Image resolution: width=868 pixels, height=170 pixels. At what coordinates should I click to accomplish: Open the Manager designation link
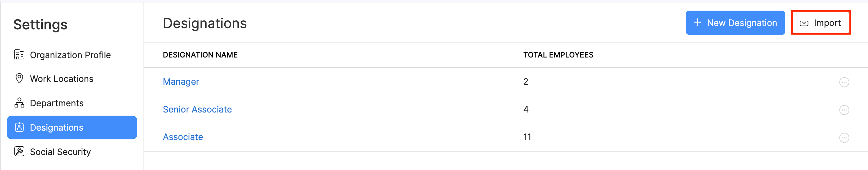pos(181,82)
